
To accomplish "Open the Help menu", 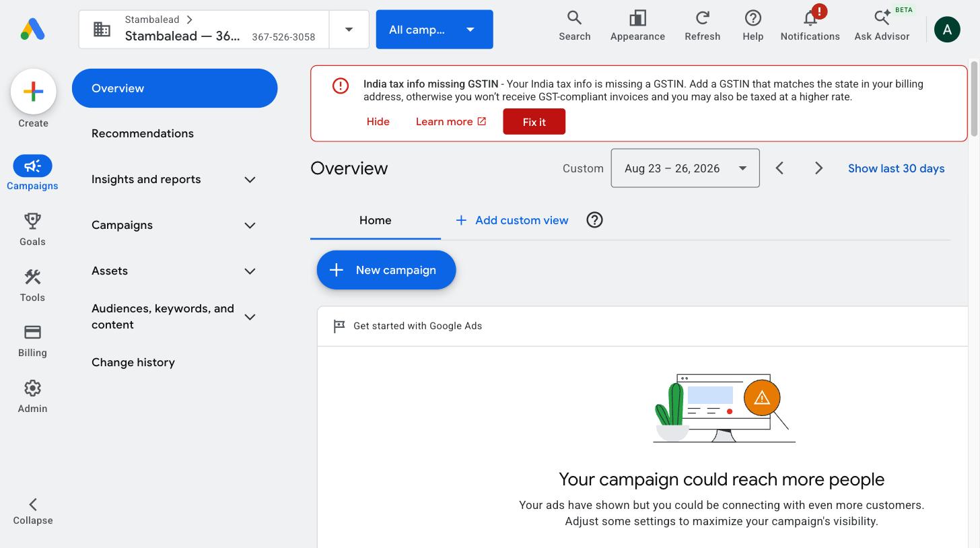I will coord(753,26).
